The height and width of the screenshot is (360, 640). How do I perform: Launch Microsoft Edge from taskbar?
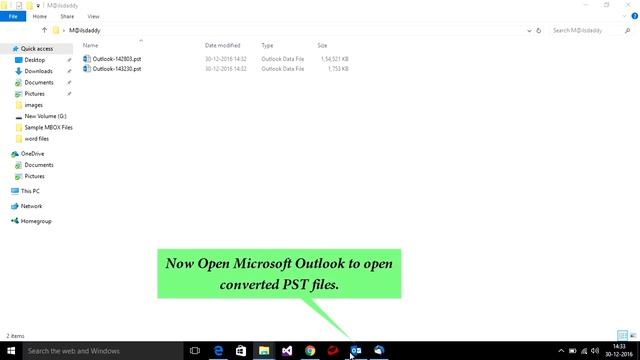click(218, 351)
